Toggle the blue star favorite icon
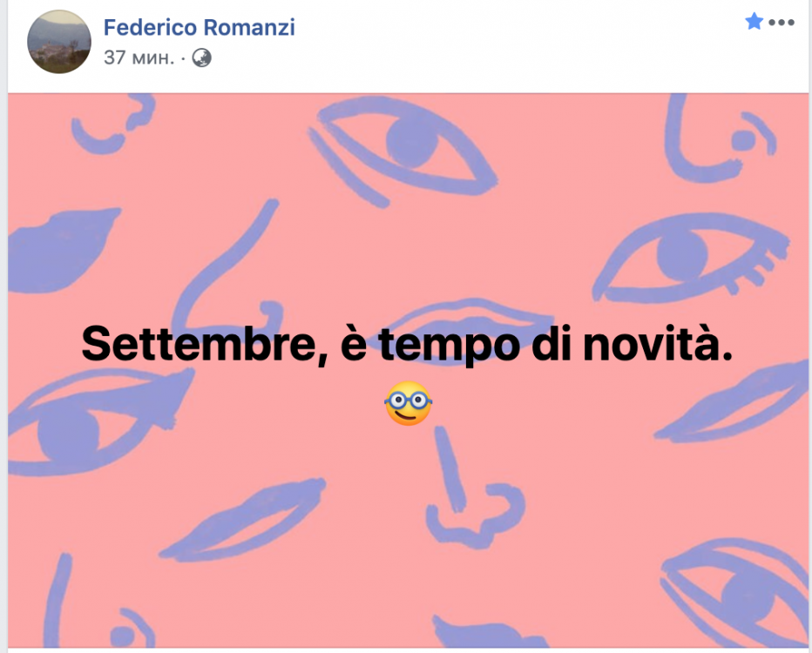Image resolution: width=812 pixels, height=653 pixels. pyautogui.click(x=754, y=22)
